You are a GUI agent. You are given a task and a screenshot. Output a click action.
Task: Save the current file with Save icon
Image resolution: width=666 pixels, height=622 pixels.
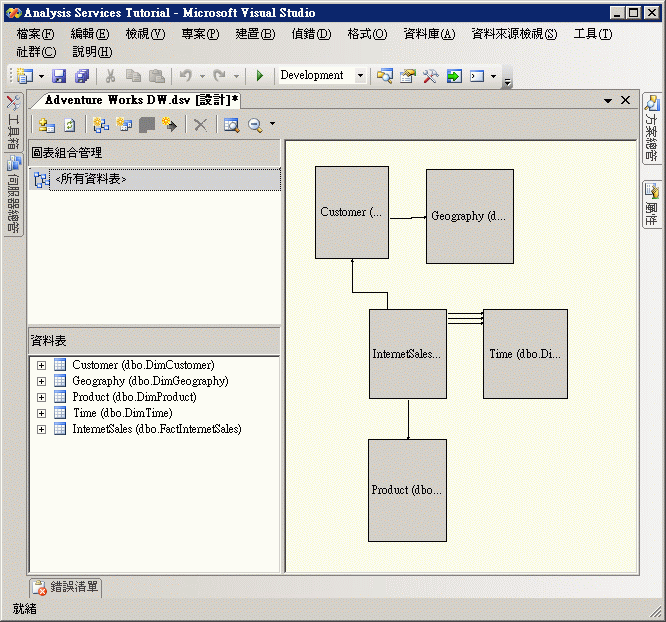coord(59,76)
